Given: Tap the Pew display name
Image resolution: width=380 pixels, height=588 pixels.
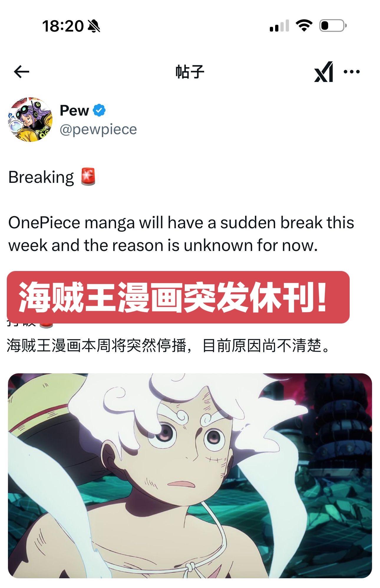Looking at the screenshot, I should [74, 110].
